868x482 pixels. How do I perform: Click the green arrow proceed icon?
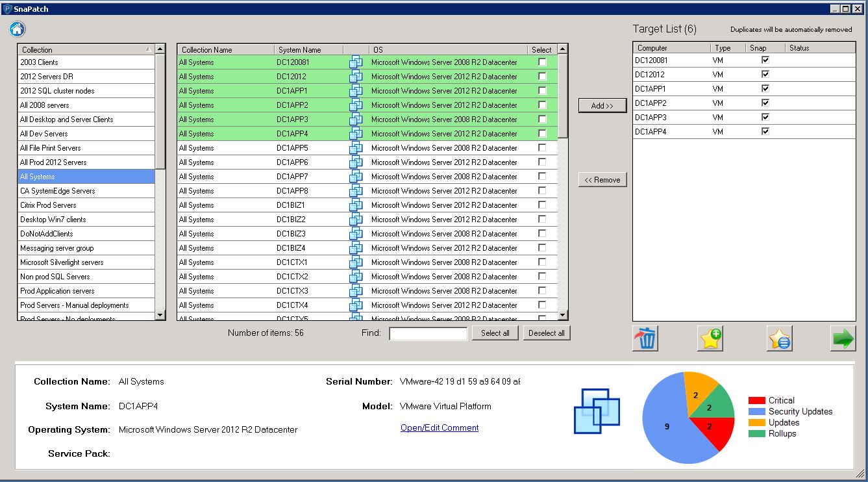pyautogui.click(x=843, y=338)
